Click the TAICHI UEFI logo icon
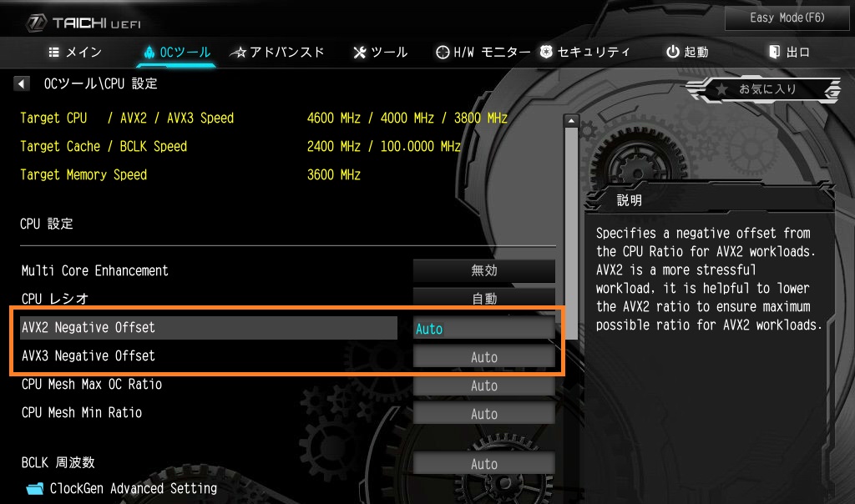This screenshot has height=504, width=855. coord(35,22)
